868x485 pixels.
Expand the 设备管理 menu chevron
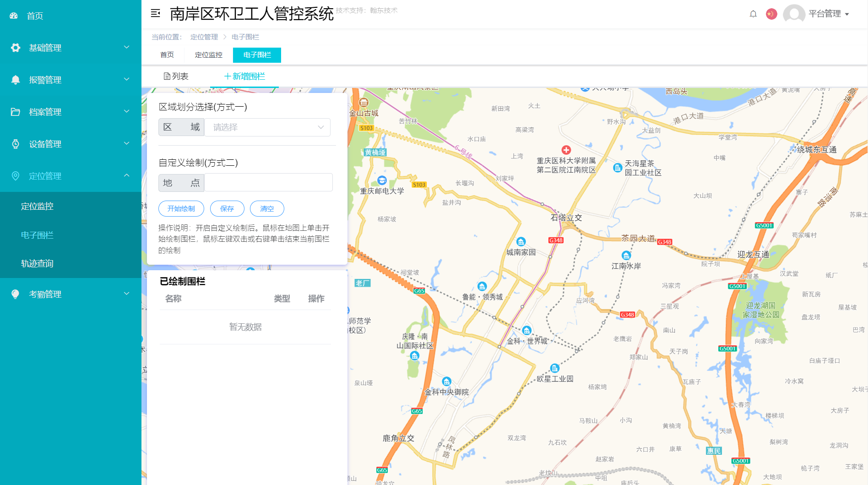127,143
